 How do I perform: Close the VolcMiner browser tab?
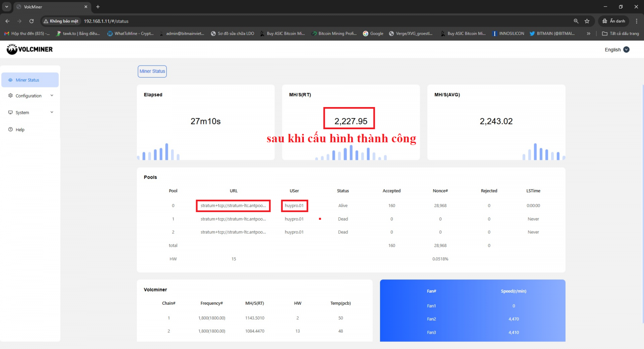(86, 7)
